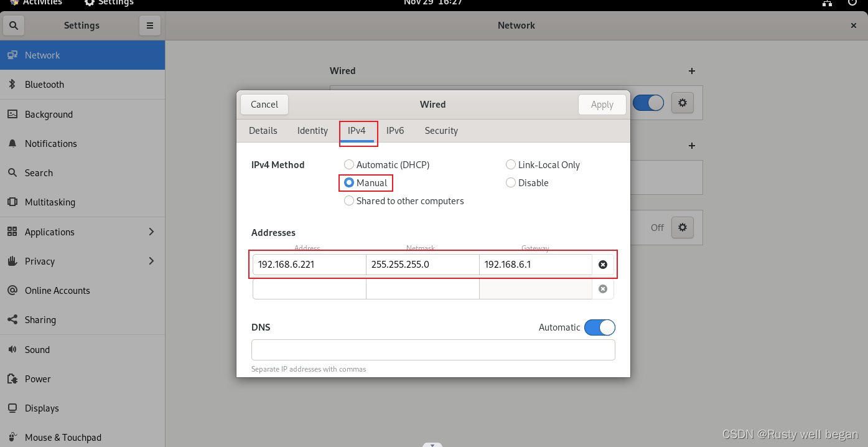This screenshot has height=447, width=868.
Task: Select Bluetooth in the sidebar
Action: (x=82, y=85)
